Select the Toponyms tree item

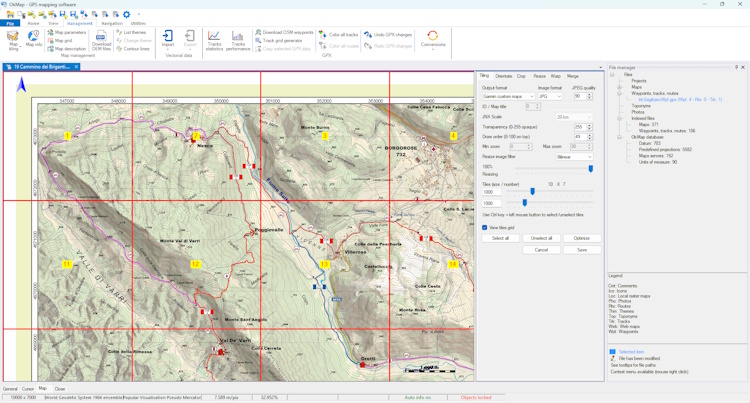(641, 106)
